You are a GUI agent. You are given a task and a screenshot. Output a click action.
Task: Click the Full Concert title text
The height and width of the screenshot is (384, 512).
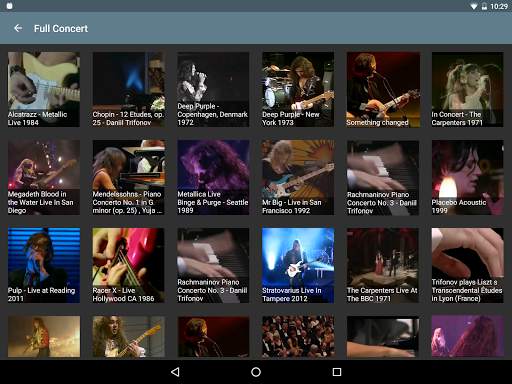[61, 29]
